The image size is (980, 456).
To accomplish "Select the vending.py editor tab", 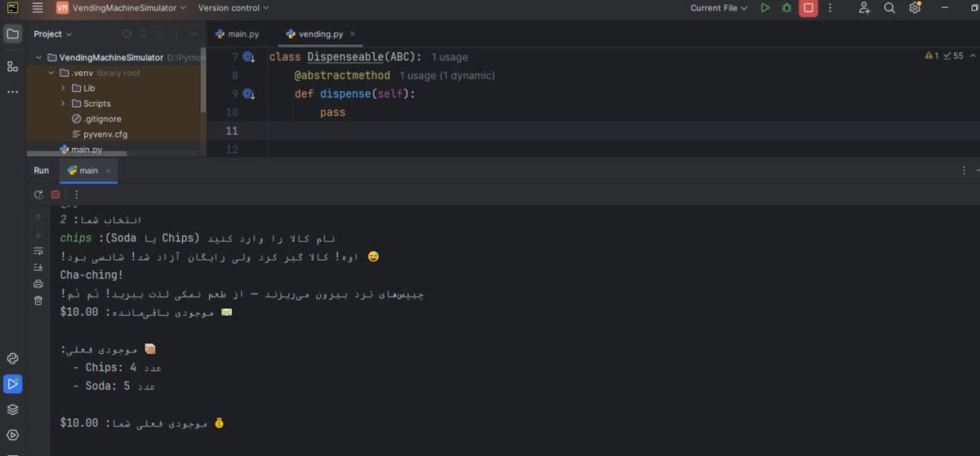I will coord(315,34).
